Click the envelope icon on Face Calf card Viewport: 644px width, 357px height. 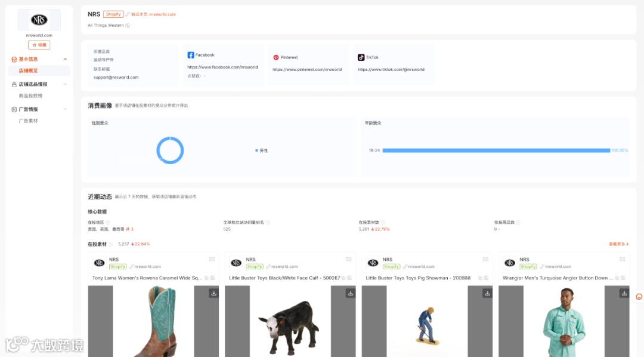tap(349, 259)
